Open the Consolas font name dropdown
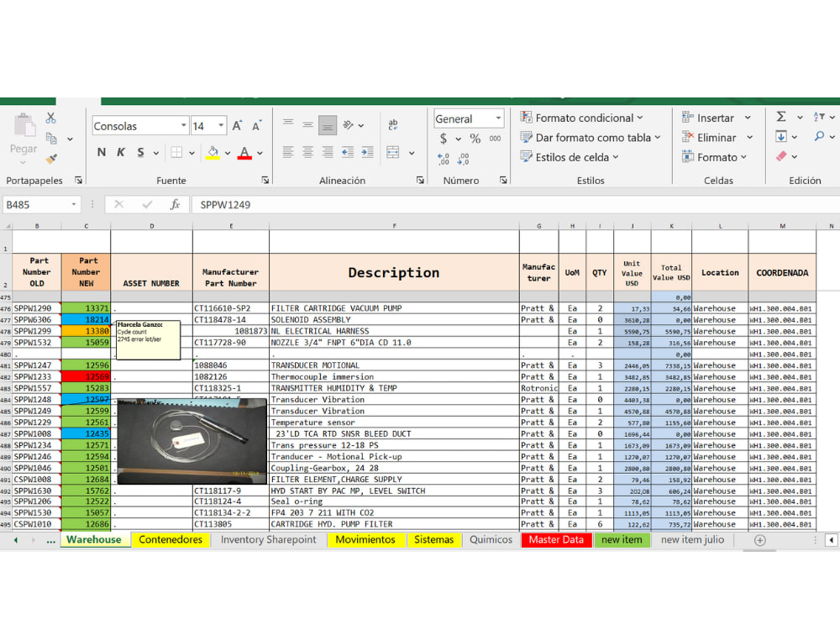The image size is (840, 630). pyautogui.click(x=184, y=126)
